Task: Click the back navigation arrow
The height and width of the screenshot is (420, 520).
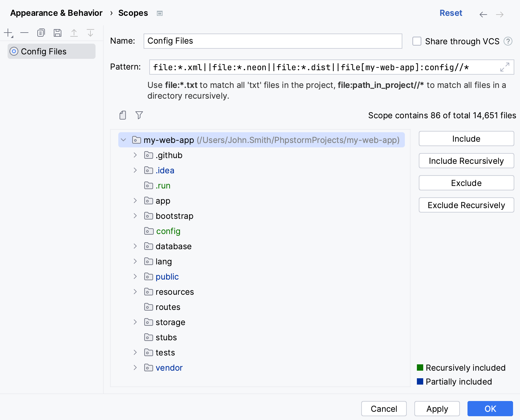Action: 483,14
